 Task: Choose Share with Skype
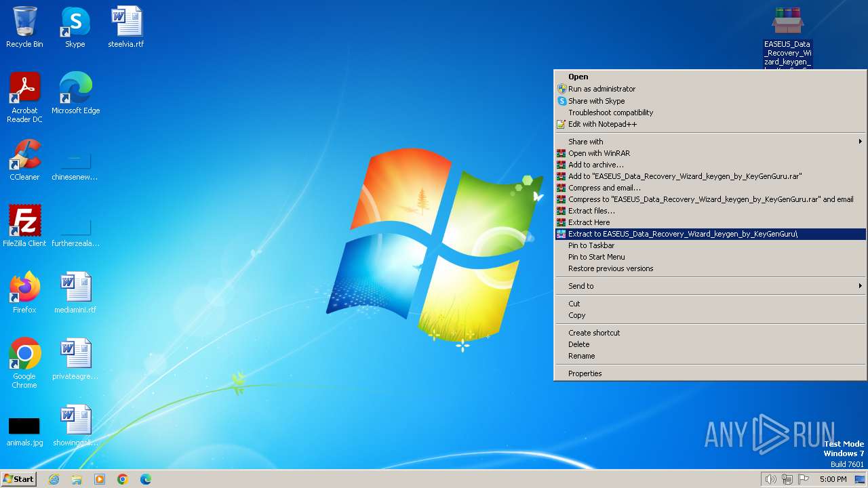pos(711,101)
